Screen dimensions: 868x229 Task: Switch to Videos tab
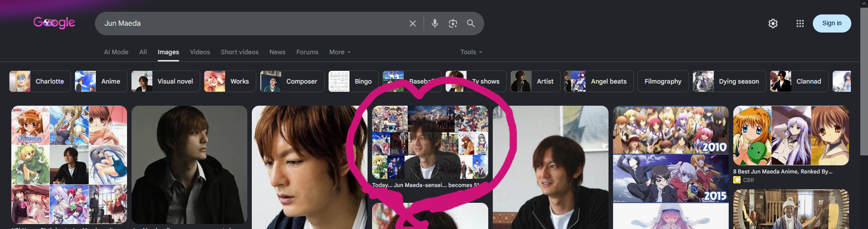coord(200,52)
